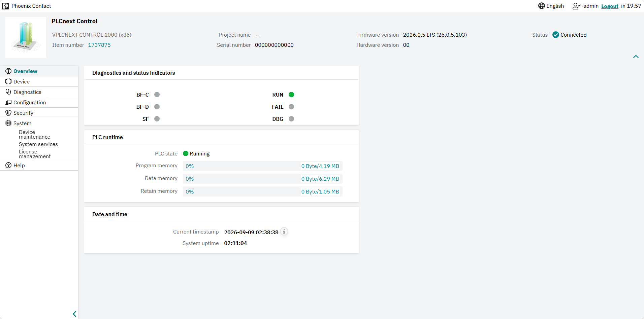
Task: Click the VPLCNEXT CONTROL 1000 (x86) text
Action: point(92,35)
